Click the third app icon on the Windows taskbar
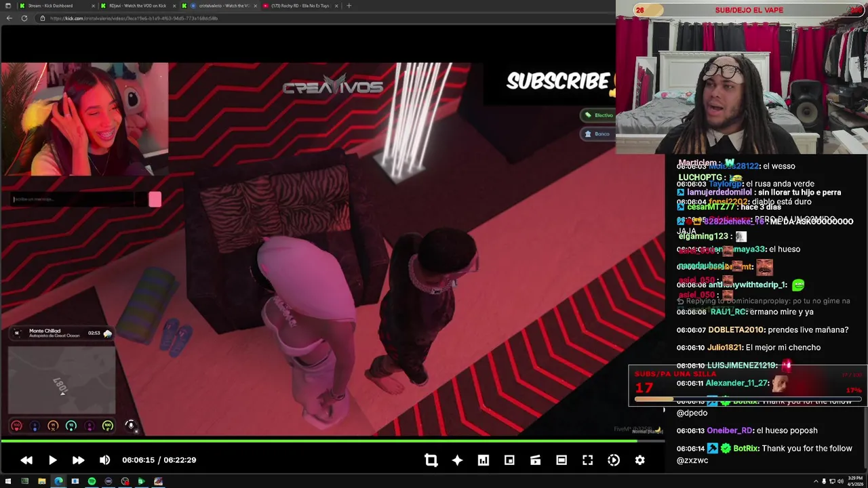 pyautogui.click(x=41, y=481)
